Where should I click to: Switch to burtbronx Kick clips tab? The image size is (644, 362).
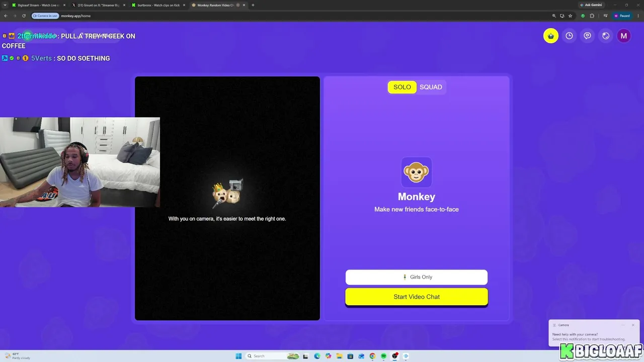158,5
